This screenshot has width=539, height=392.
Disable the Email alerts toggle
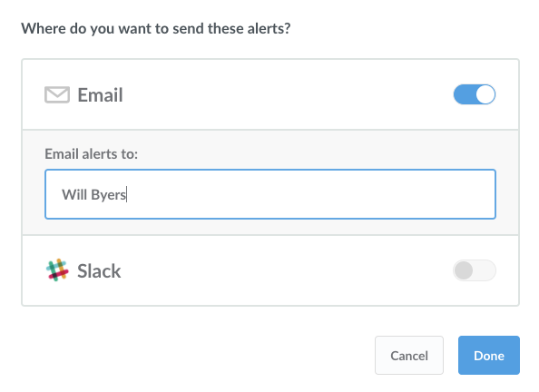(475, 94)
